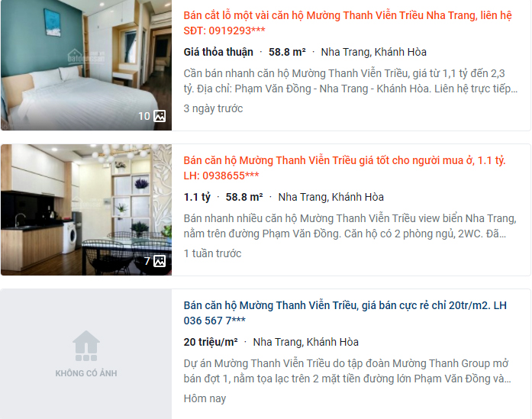This screenshot has height=419, width=532.
Task: Click the '1.1 tỷ' price label
Action: pyautogui.click(x=197, y=197)
